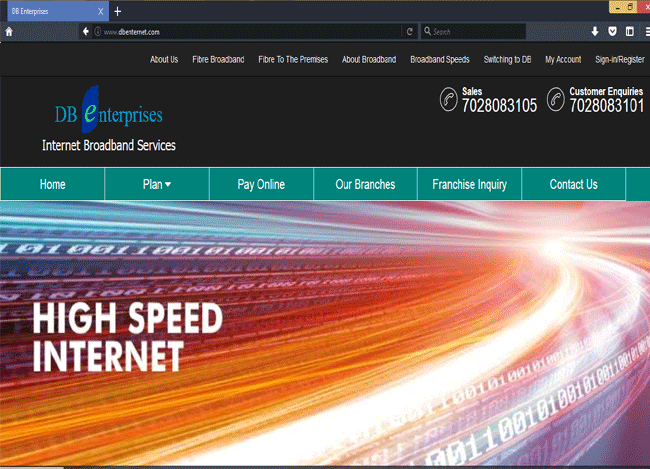Click the Broadband Speeds link
Screen dimensions: 650x469
coord(440,60)
